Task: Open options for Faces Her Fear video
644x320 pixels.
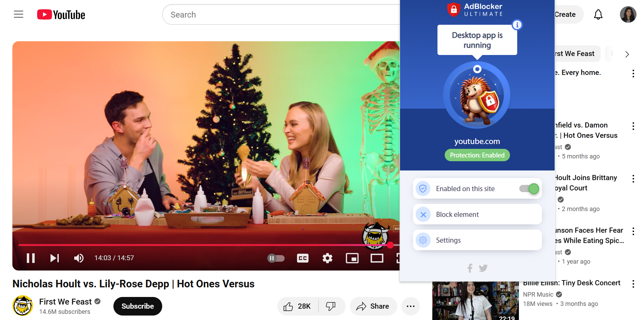Action: pos(633,231)
